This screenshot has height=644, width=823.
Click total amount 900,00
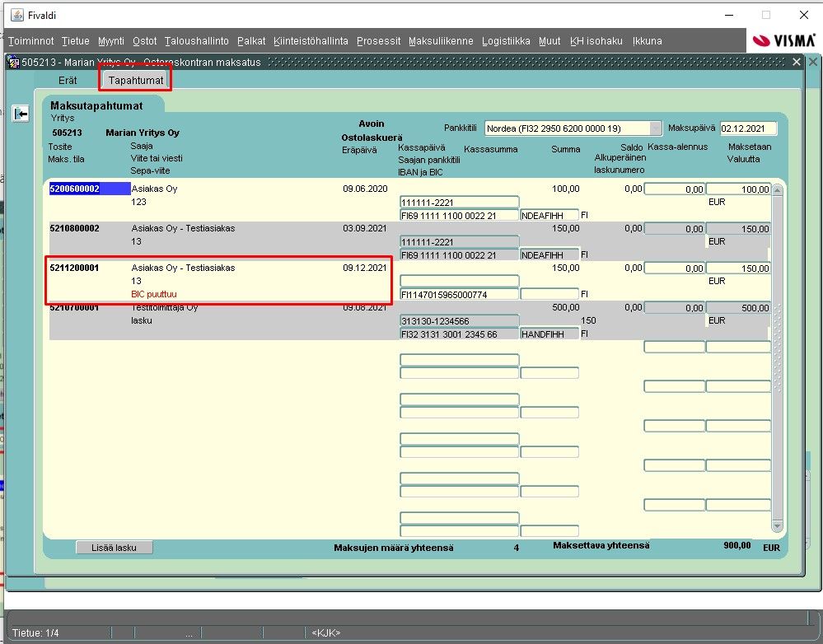tap(737, 545)
